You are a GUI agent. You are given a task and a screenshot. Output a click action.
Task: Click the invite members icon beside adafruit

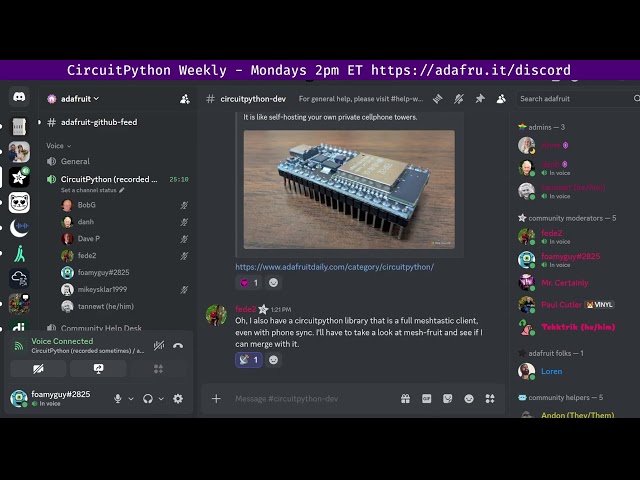tap(185, 99)
